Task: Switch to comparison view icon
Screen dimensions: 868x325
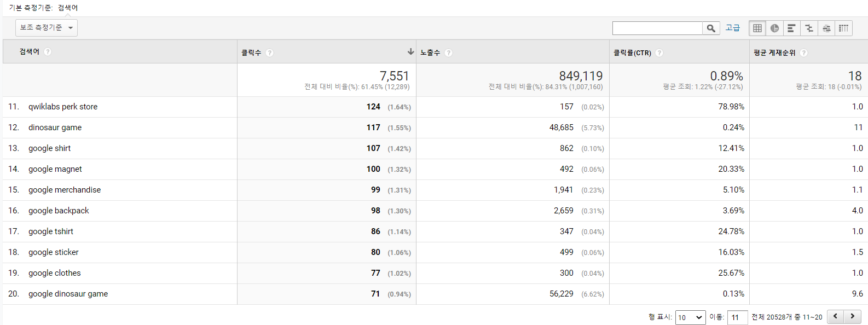Action: pyautogui.click(x=809, y=28)
